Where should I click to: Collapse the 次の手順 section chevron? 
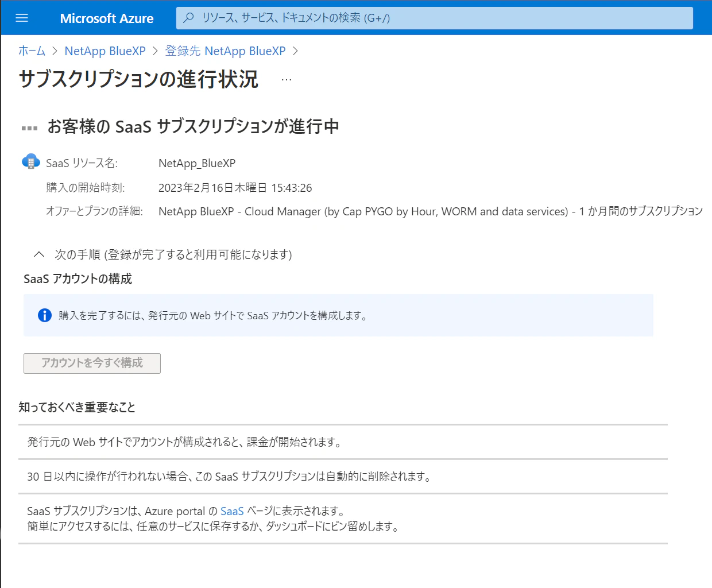point(39,254)
